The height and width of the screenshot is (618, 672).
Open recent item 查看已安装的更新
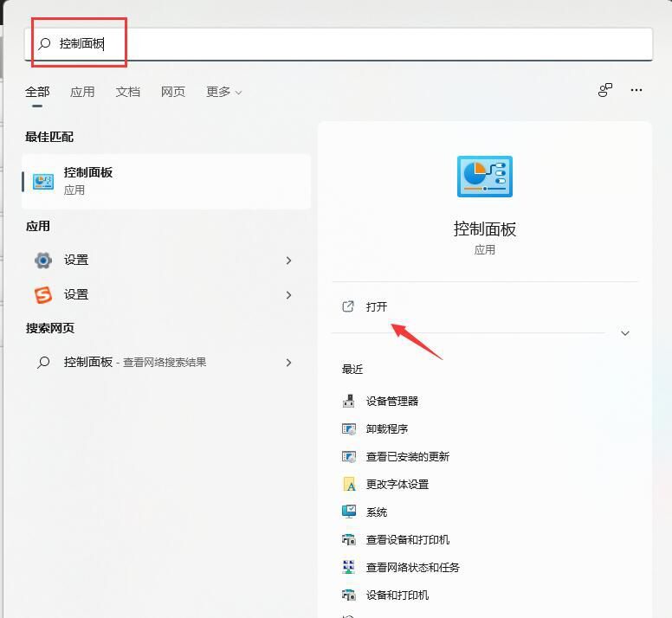(x=408, y=457)
